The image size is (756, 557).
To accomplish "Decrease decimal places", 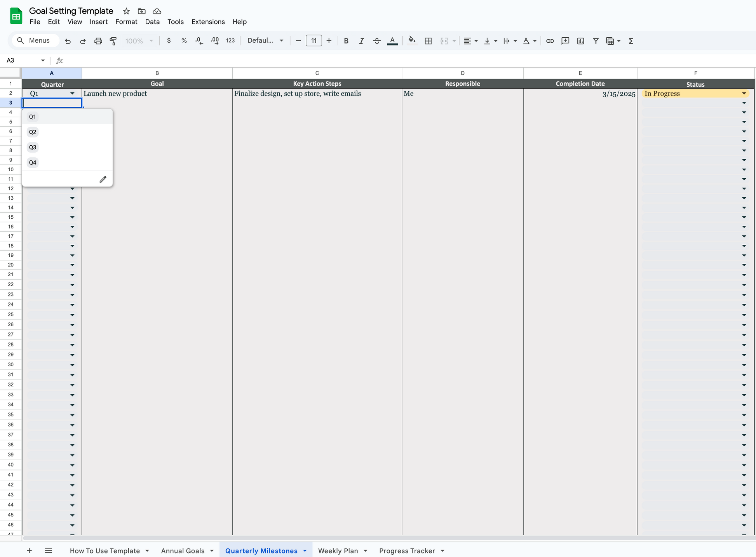I will pos(199,41).
